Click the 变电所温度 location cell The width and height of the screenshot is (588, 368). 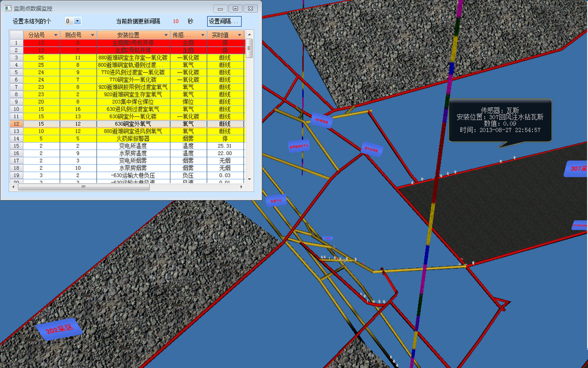click(133, 146)
